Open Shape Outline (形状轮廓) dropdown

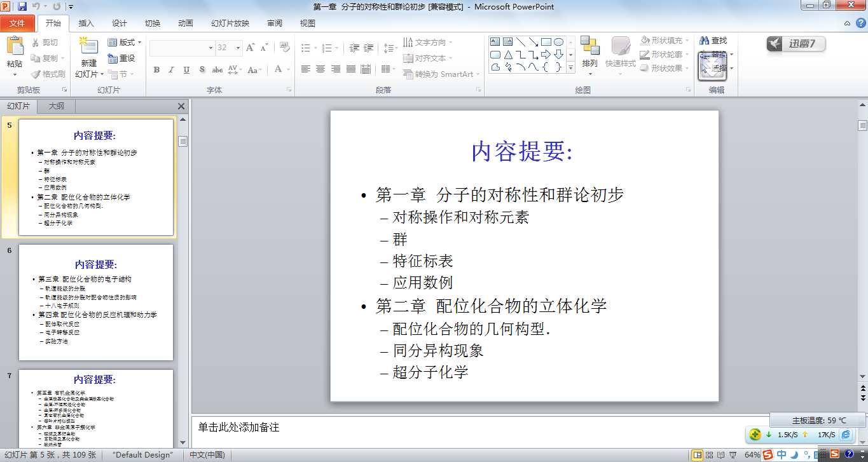664,55
